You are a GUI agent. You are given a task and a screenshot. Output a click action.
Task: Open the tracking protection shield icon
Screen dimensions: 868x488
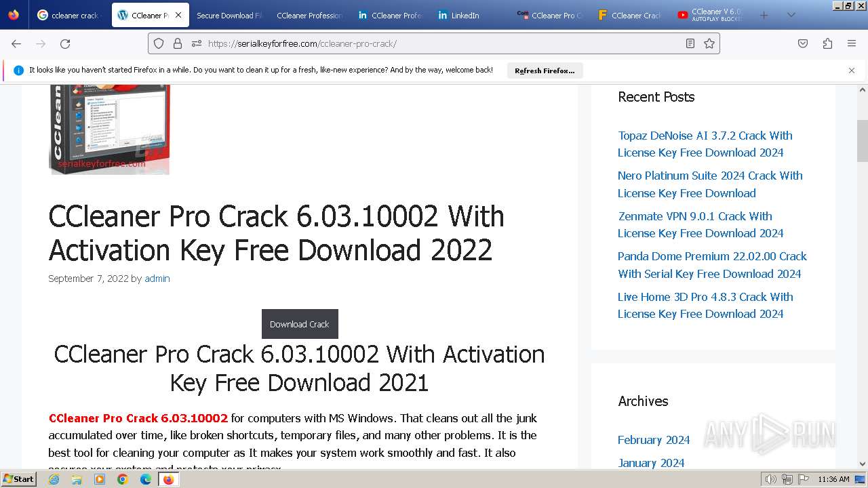pyautogui.click(x=159, y=43)
